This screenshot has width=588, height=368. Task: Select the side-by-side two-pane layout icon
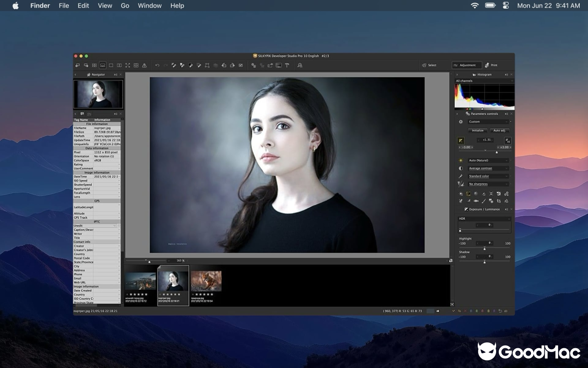click(119, 65)
